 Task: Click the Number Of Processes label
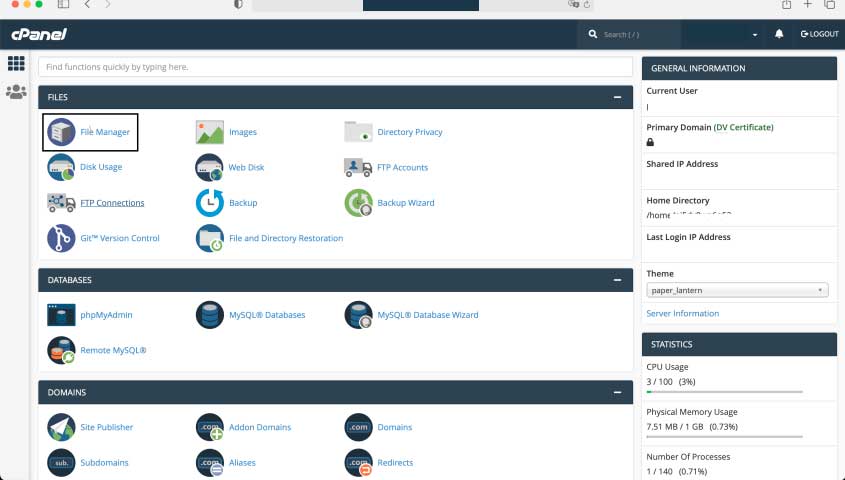coord(688,457)
